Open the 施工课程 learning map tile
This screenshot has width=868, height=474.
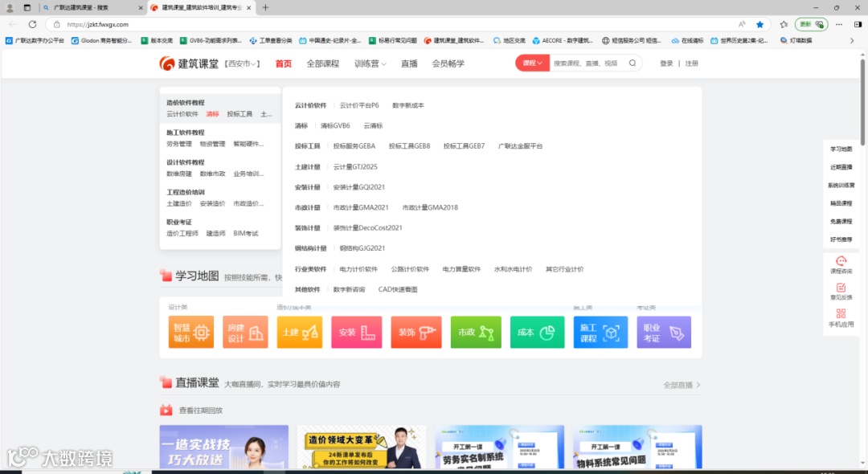pos(600,332)
